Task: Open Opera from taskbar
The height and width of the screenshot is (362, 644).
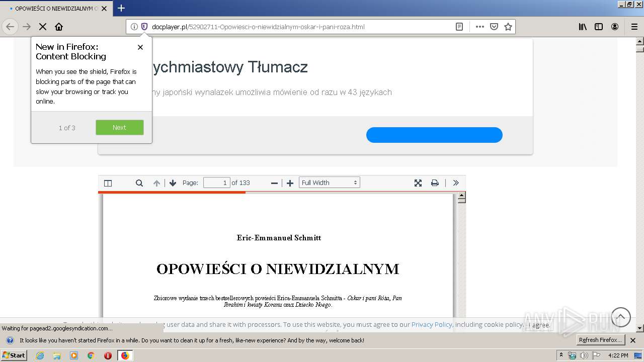Action: 108,355
